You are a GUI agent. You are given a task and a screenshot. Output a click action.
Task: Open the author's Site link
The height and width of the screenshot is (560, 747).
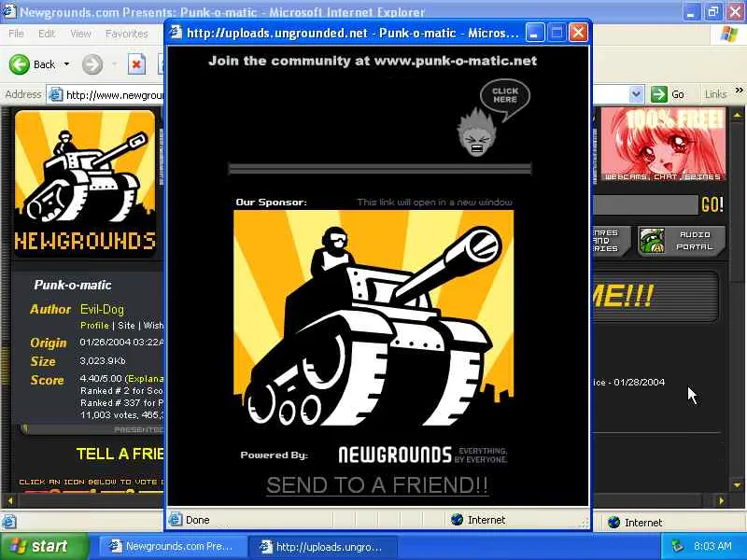click(126, 325)
